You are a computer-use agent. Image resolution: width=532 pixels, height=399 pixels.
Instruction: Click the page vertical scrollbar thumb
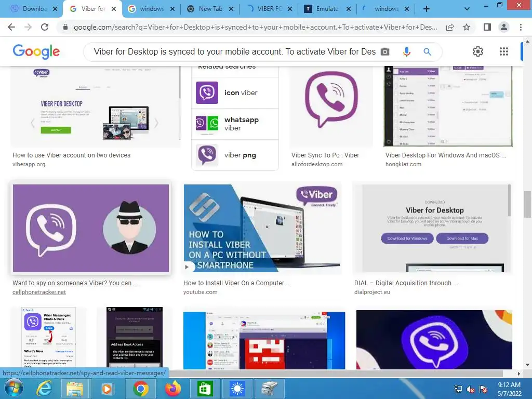pyautogui.click(x=527, y=204)
